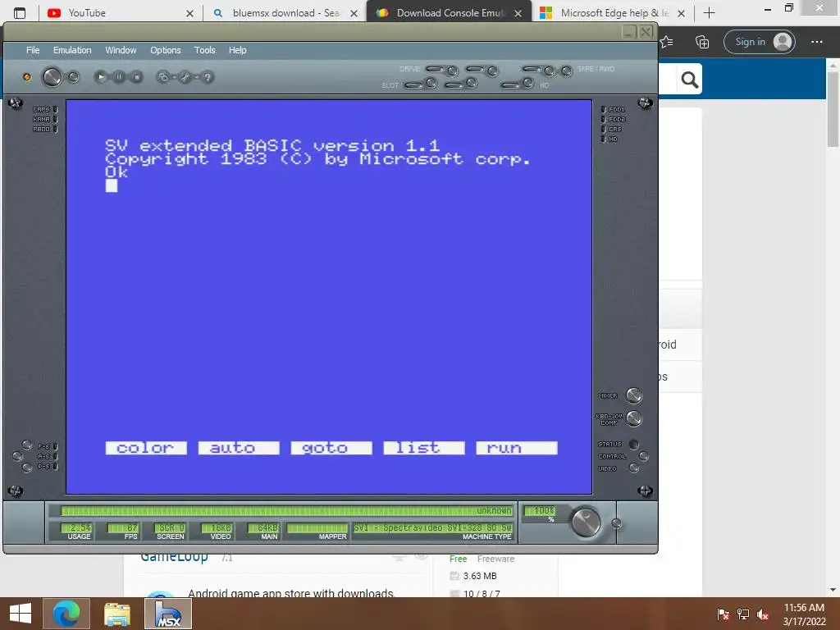The image size is (840, 630).
Task: Click the 100% speed readout
Action: pyautogui.click(x=540, y=510)
